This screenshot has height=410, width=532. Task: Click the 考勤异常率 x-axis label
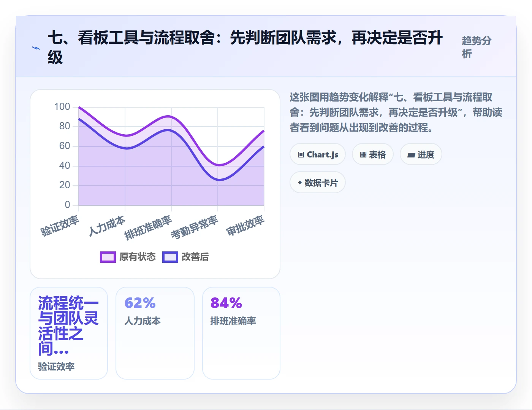(195, 227)
